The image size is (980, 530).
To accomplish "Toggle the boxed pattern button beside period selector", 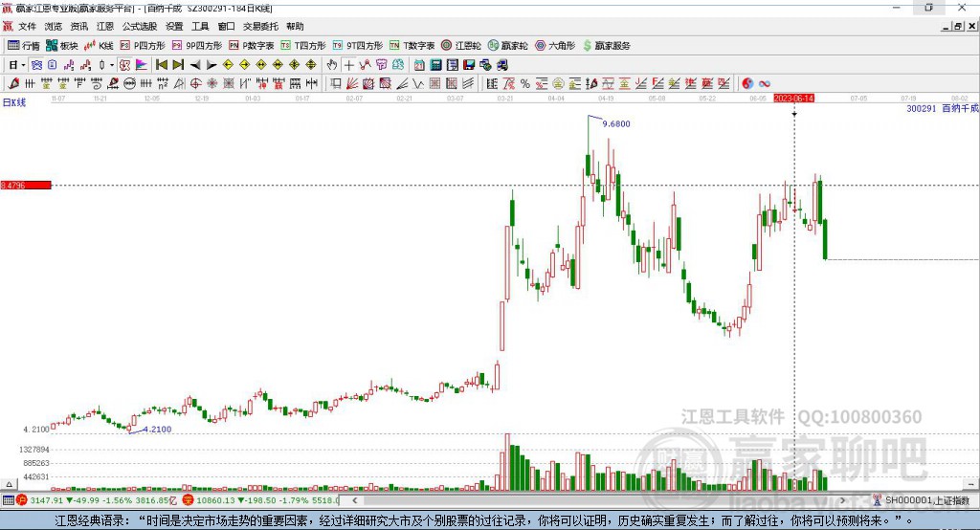I will (37, 64).
